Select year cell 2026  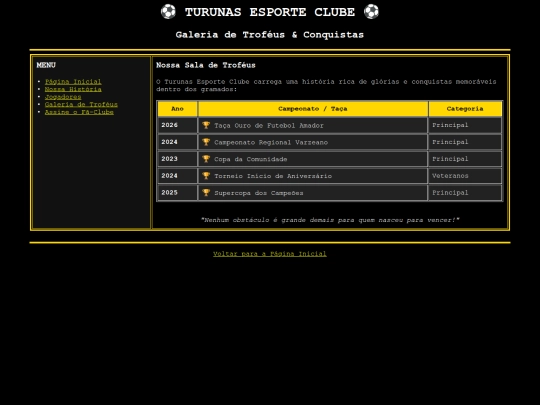point(177,125)
